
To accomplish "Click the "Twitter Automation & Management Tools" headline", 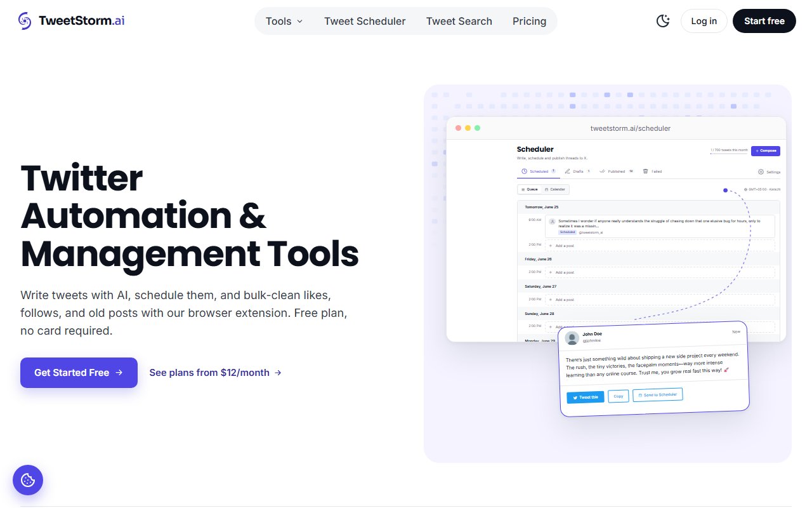I will 190,216.
